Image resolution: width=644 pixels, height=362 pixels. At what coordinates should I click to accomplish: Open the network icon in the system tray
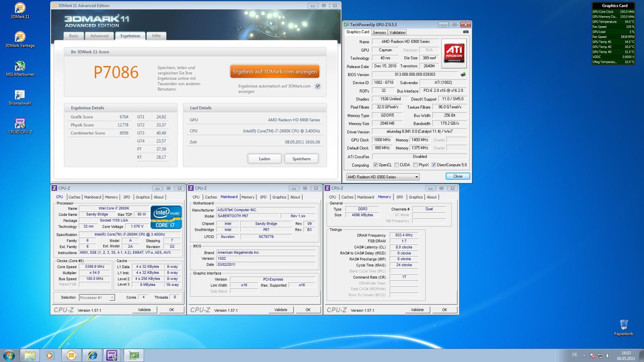click(x=601, y=356)
